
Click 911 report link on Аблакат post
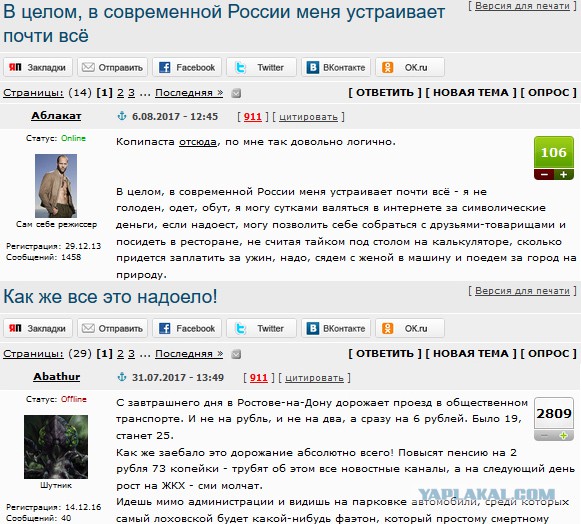[x=253, y=117]
